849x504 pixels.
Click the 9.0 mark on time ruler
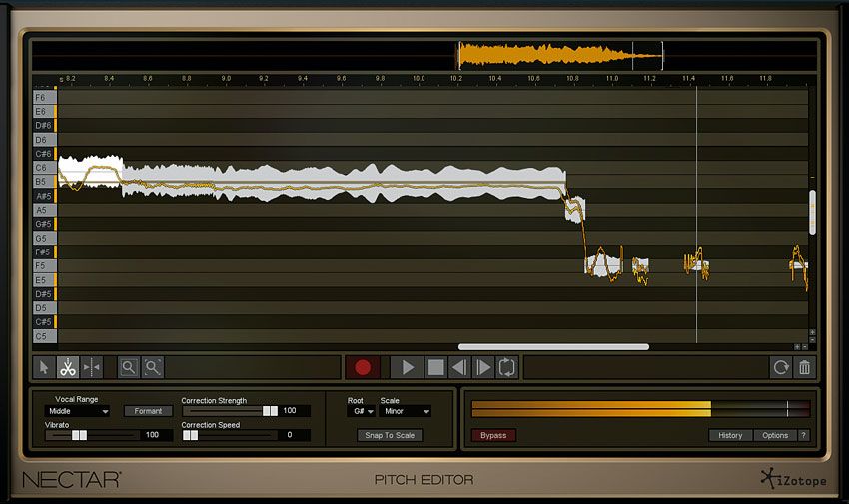pyautogui.click(x=226, y=79)
